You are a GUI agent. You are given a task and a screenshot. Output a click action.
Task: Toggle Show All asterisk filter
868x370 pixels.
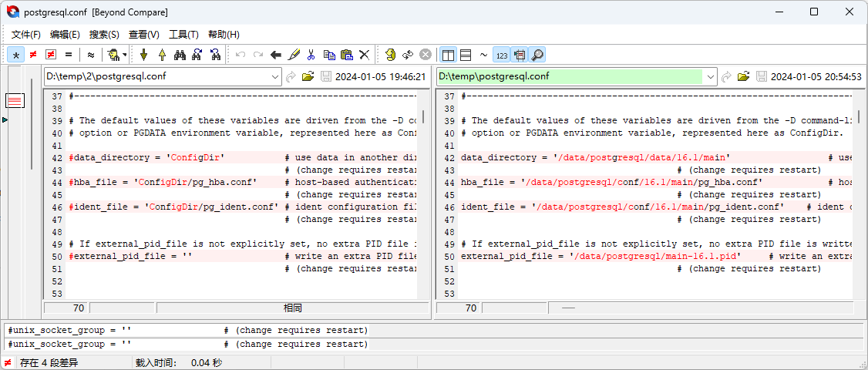pos(15,55)
